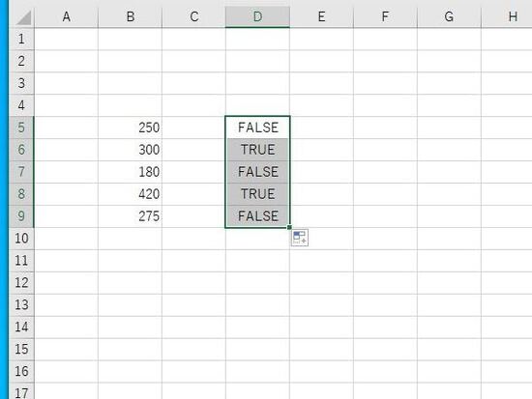Select cell D5 showing FALSE
Image resolution: width=532 pixels, height=399 pixels.
point(257,128)
